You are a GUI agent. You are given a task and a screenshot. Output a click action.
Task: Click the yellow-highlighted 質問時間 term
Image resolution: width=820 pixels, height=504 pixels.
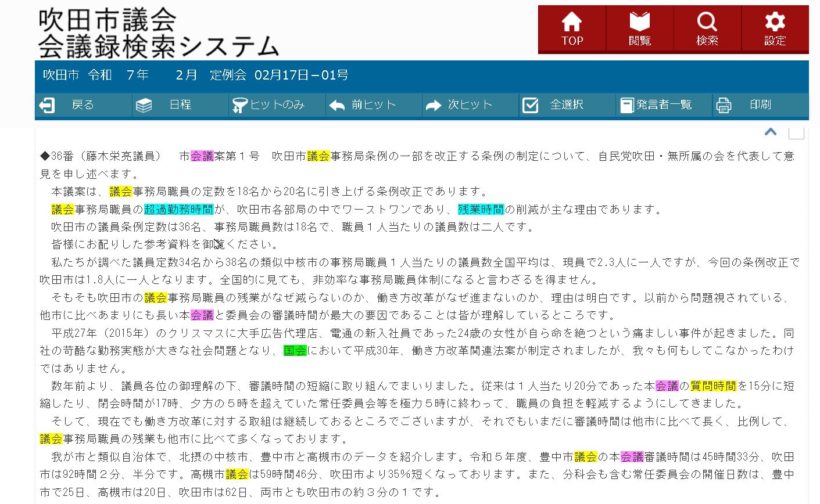(x=713, y=386)
